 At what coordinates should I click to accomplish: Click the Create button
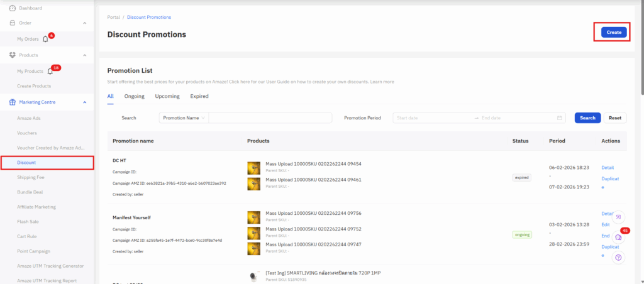[x=613, y=32]
